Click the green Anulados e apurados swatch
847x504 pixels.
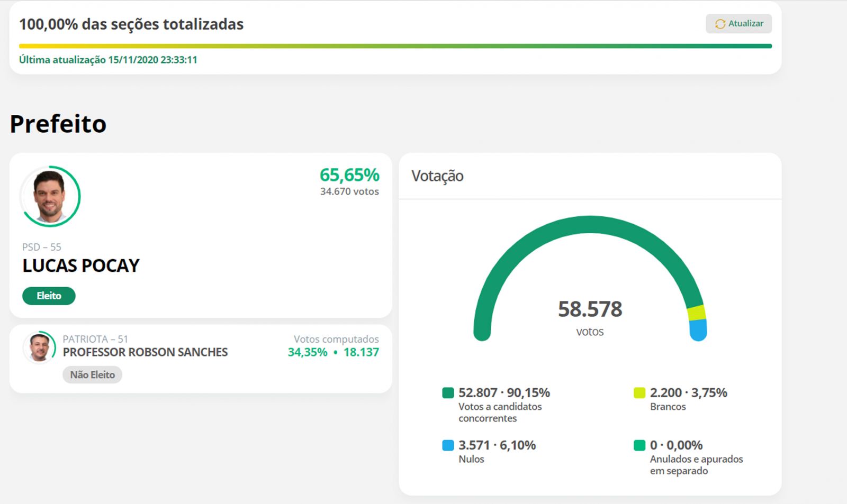pyautogui.click(x=639, y=445)
